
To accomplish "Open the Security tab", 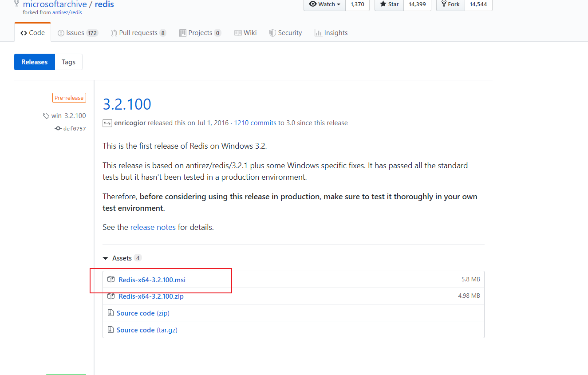I will (286, 33).
